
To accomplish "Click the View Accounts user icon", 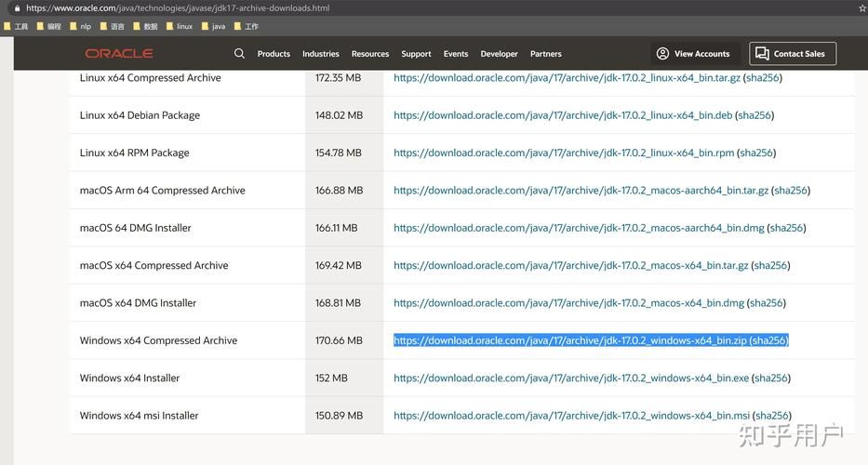I will click(662, 53).
